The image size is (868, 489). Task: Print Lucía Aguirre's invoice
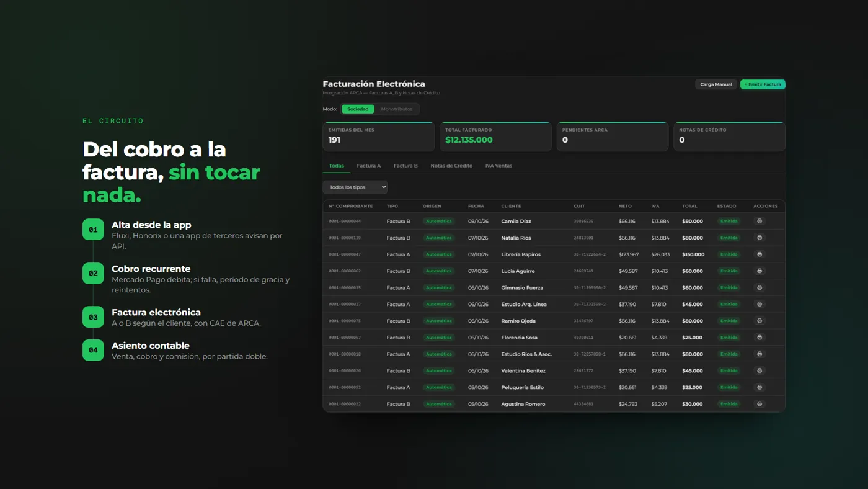coord(759,271)
